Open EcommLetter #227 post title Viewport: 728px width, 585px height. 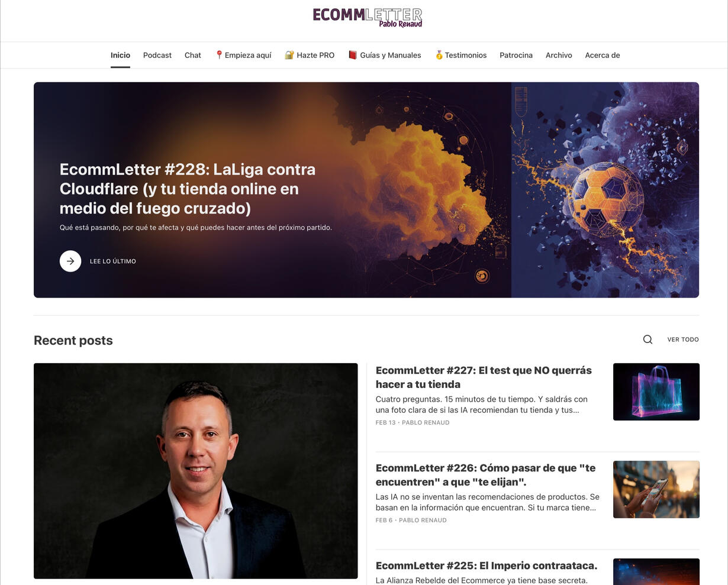click(484, 377)
